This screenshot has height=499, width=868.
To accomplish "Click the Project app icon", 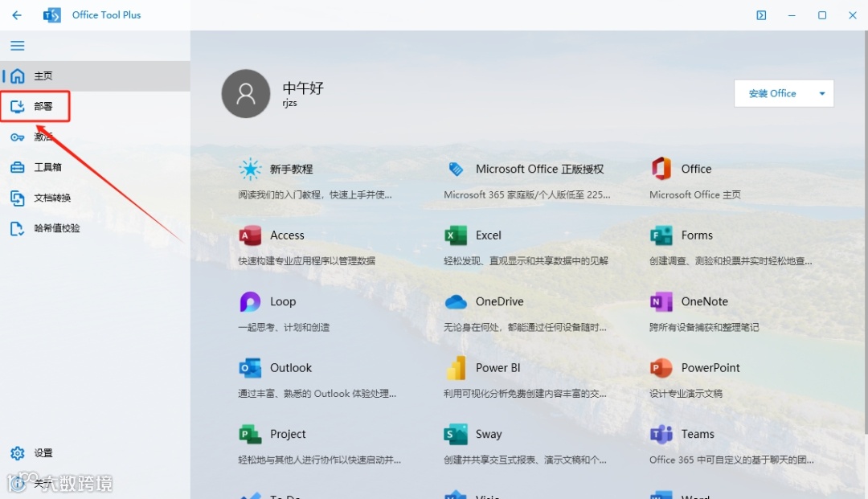I will pyautogui.click(x=250, y=434).
